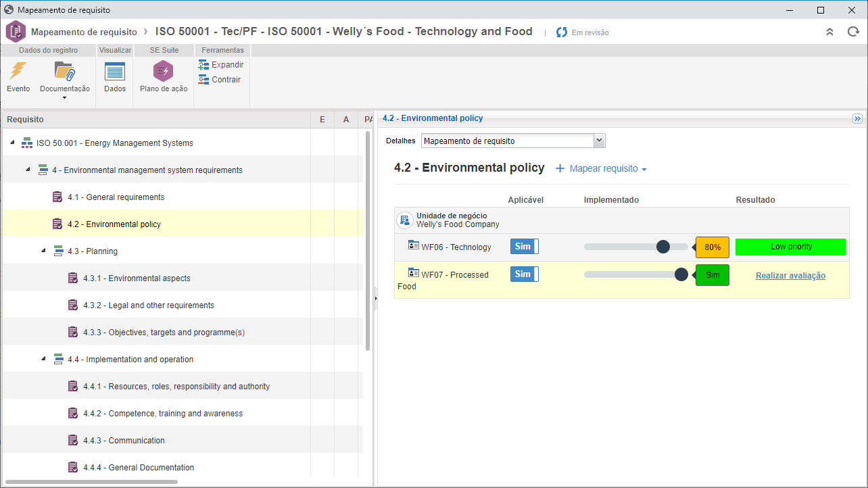Open the Documentação dropdown arrow
The image size is (868, 488).
pyautogui.click(x=64, y=97)
